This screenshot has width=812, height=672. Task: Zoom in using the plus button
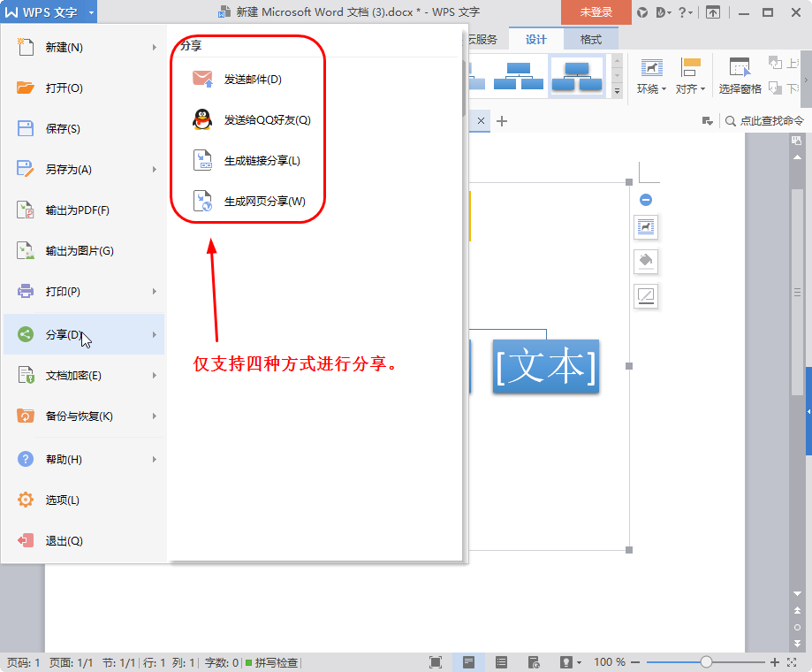(775, 662)
